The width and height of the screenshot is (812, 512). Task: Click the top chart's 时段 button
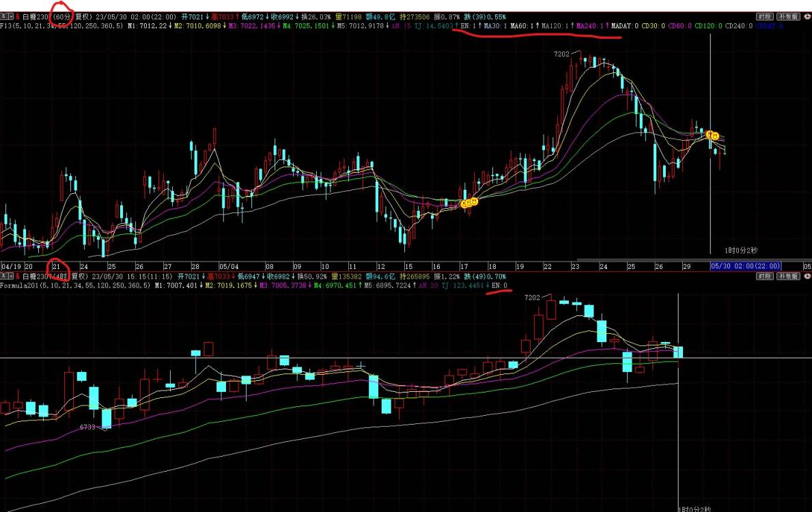click(765, 16)
